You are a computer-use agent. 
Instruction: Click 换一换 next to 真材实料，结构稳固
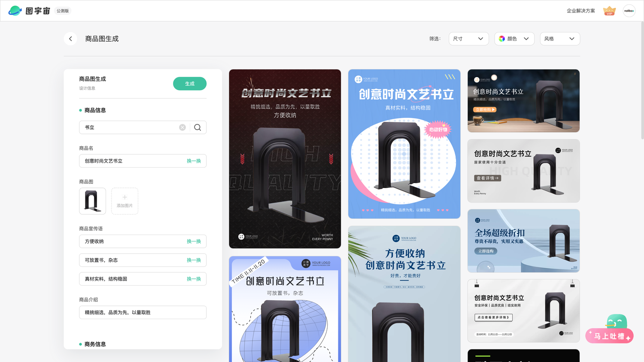(x=194, y=279)
